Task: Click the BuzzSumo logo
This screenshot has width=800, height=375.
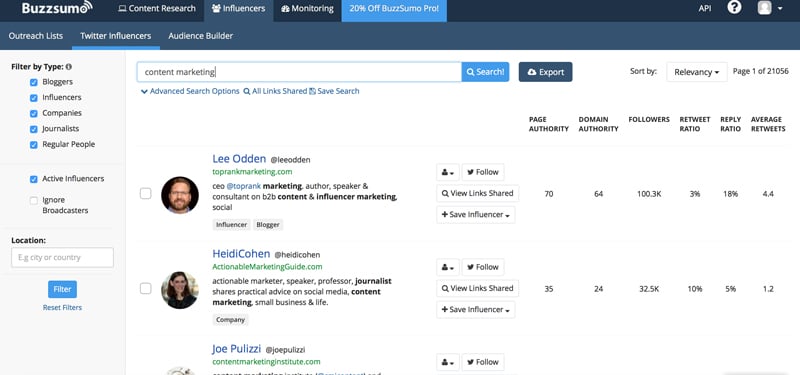Action: tap(57, 7)
